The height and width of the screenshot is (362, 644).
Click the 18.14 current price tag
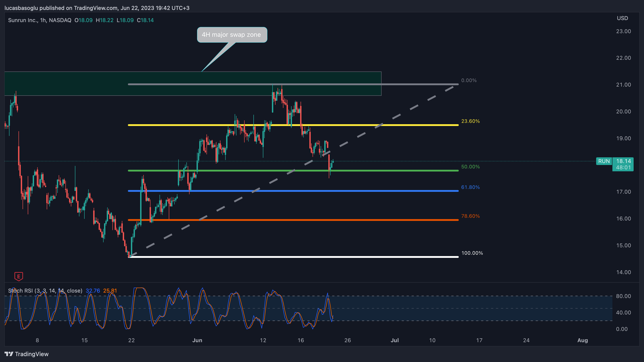(x=623, y=161)
